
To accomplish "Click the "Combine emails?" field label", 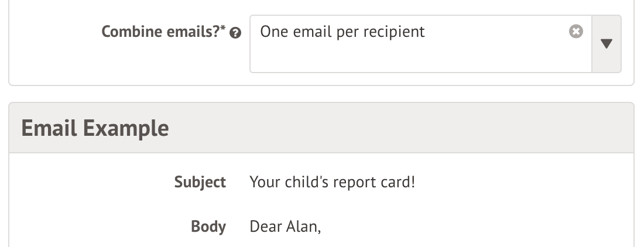I will pos(164,32).
